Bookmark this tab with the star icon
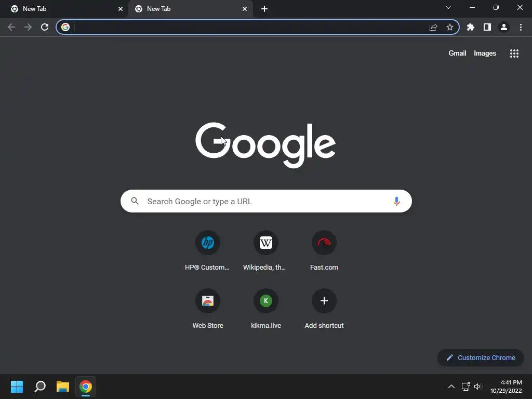 coord(450,27)
